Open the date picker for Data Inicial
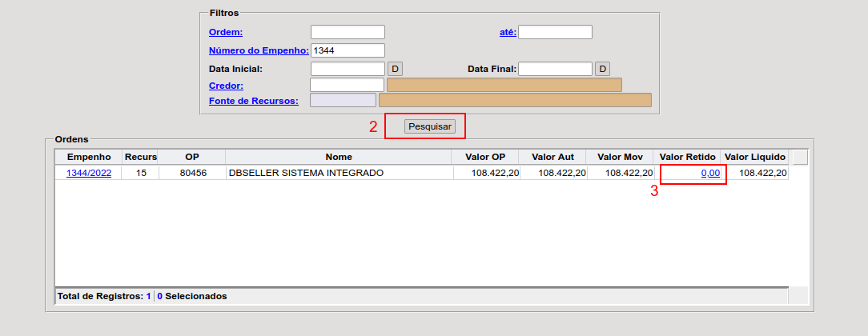This screenshot has width=868, height=336. click(395, 69)
